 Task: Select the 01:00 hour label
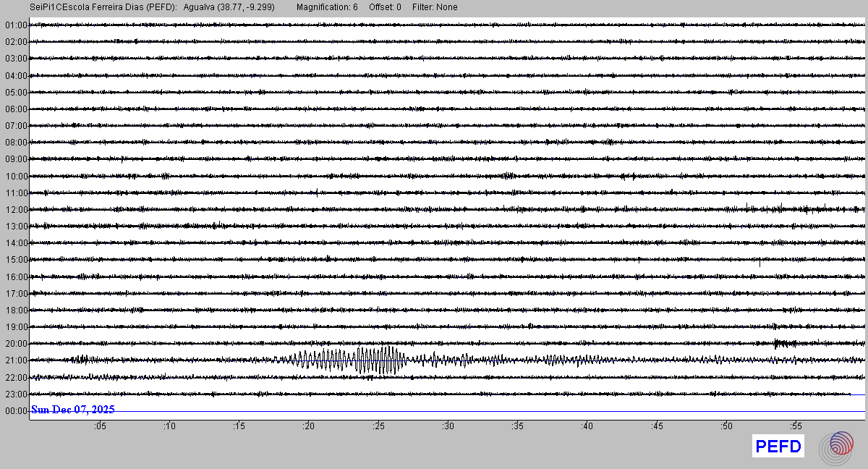coord(16,25)
